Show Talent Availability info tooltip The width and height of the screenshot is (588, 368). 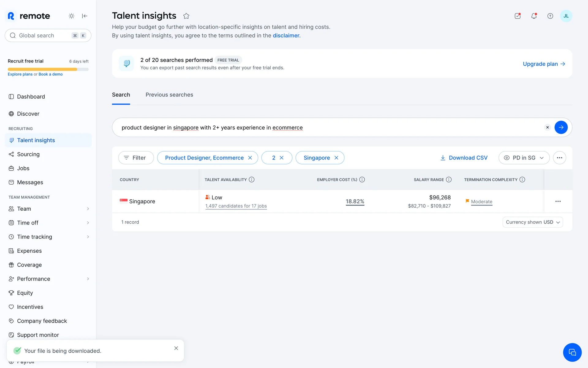[x=251, y=180]
